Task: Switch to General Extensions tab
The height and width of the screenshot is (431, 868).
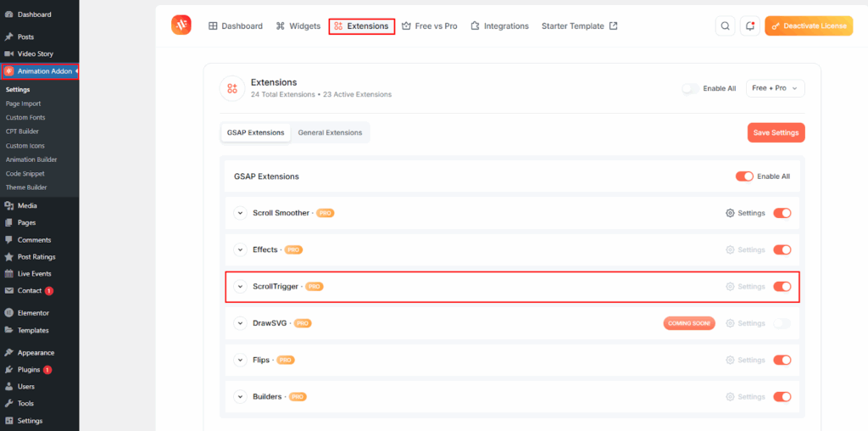Action: [x=330, y=132]
